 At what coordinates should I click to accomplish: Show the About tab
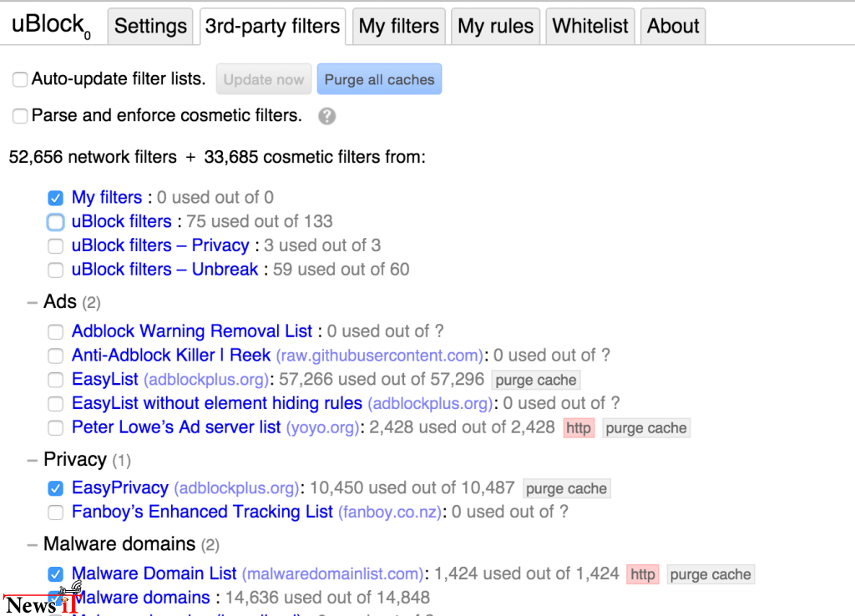click(x=673, y=26)
